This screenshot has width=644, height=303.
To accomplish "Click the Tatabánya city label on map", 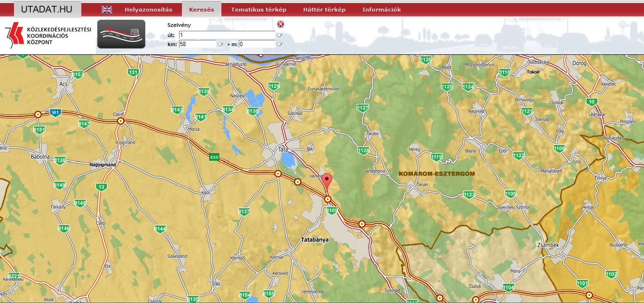I will (314, 239).
